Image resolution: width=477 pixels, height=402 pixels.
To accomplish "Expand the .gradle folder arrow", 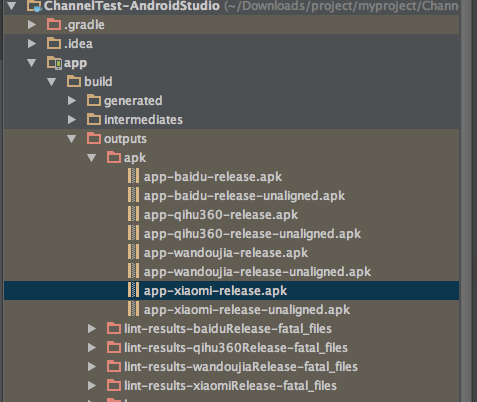I will (x=32, y=24).
